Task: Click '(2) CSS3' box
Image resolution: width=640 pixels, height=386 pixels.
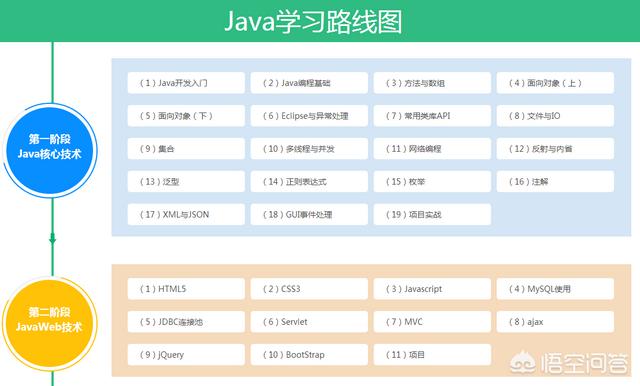Action: (309, 289)
